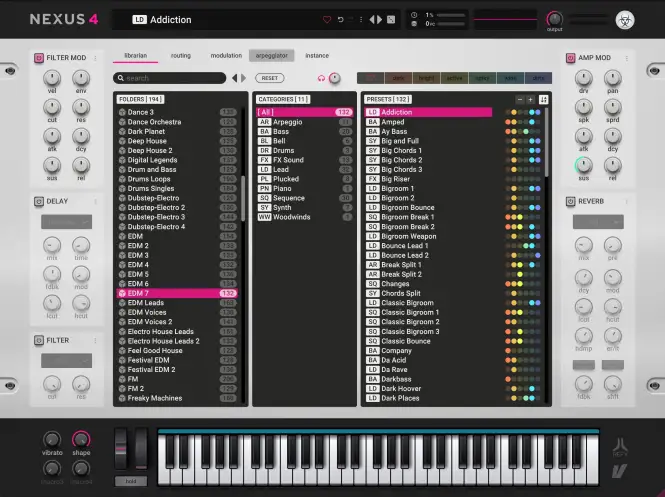Click the minus button in presets header
Screen dimensions: 665x497
520,99
